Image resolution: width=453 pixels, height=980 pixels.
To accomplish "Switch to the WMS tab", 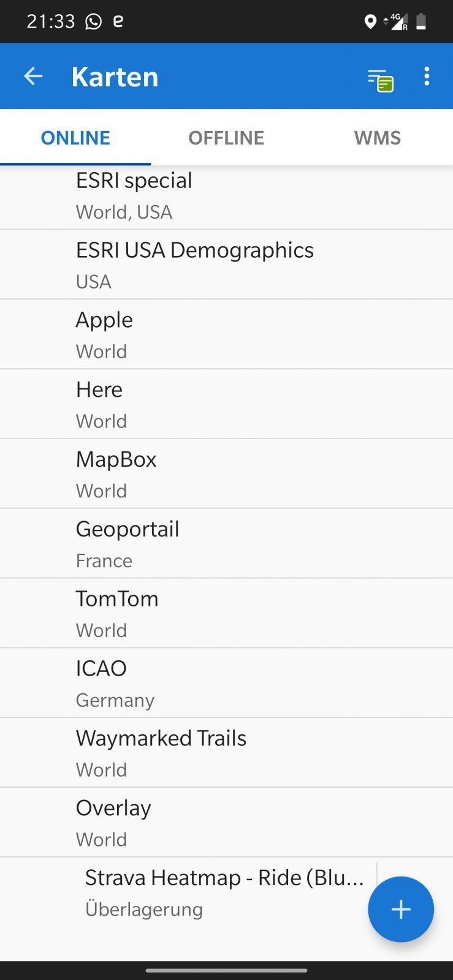I will 377,138.
